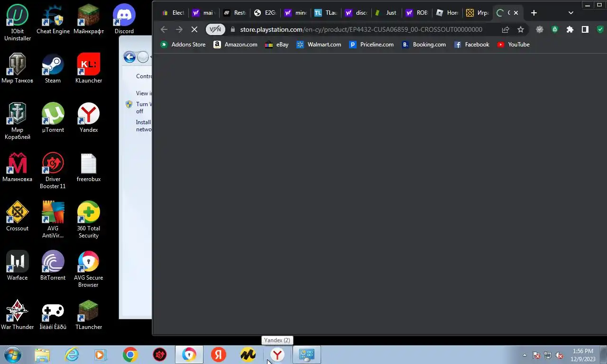This screenshot has height=364, width=607.
Task: Select Мир Танков desktop icon
Action: [18, 69]
